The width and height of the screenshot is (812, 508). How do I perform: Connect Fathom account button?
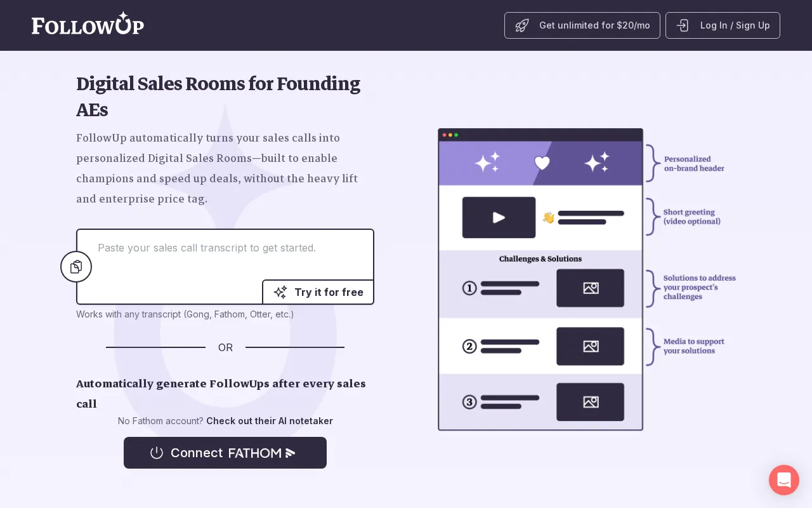coord(225,453)
